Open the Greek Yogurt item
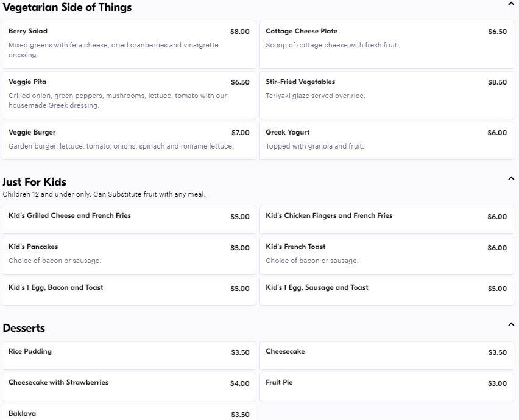The image size is (519, 420). click(386, 140)
